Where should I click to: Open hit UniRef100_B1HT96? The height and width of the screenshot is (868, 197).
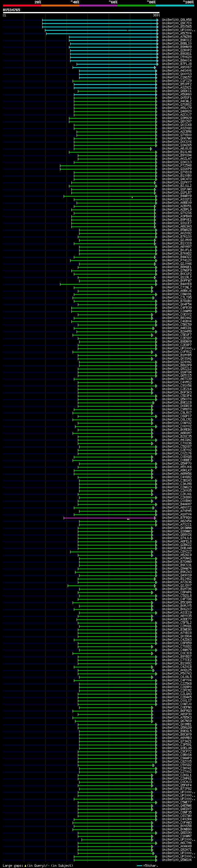(177, 589)
